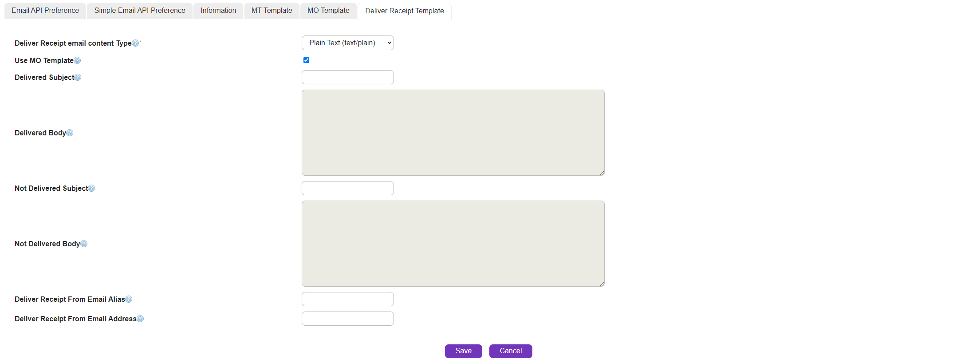Screen dimensions: 980x363
Task: Click help icon beside Deliver Receipt From Email Address
Action: (x=140, y=319)
